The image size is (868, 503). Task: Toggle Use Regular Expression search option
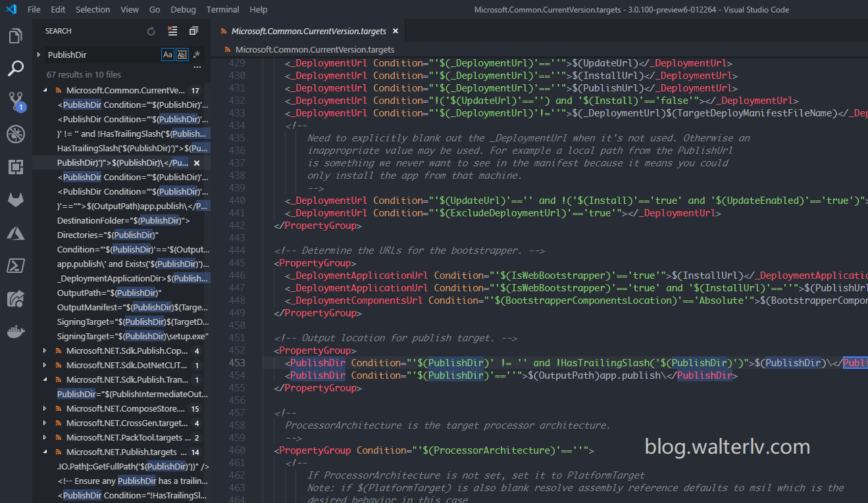coord(196,55)
